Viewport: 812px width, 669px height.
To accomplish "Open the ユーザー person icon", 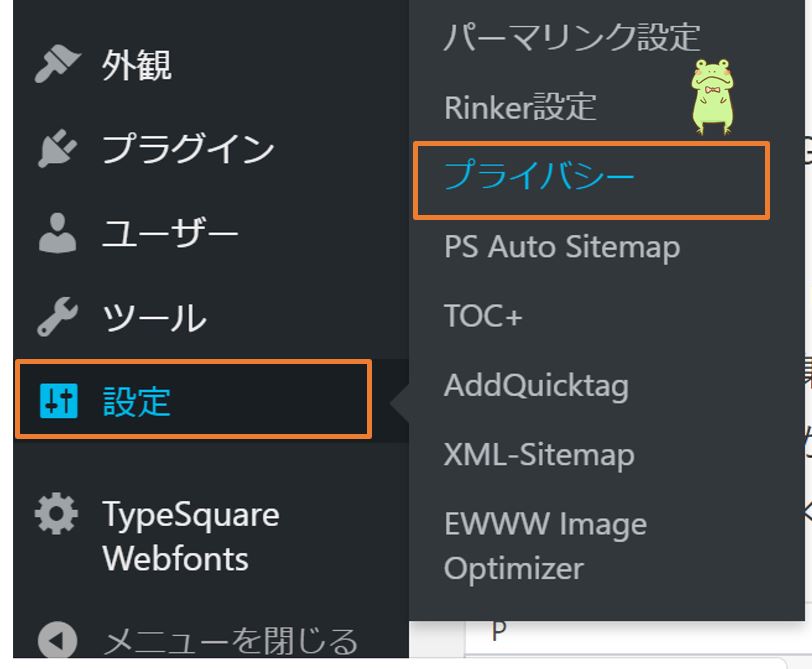I will pos(57,233).
